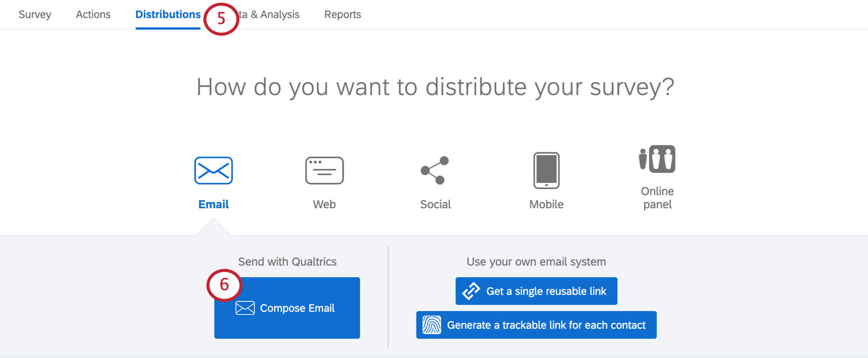Click the fingerprint icon on trackable link button

point(432,325)
